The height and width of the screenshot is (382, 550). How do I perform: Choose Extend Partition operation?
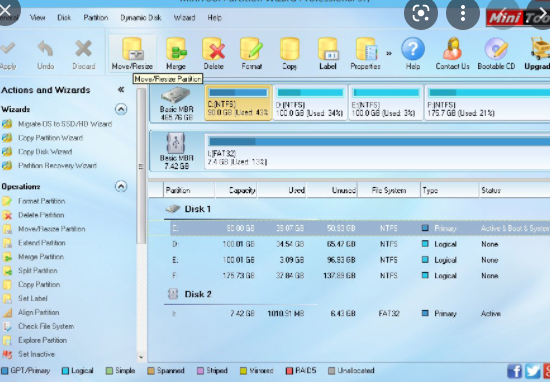34,243
